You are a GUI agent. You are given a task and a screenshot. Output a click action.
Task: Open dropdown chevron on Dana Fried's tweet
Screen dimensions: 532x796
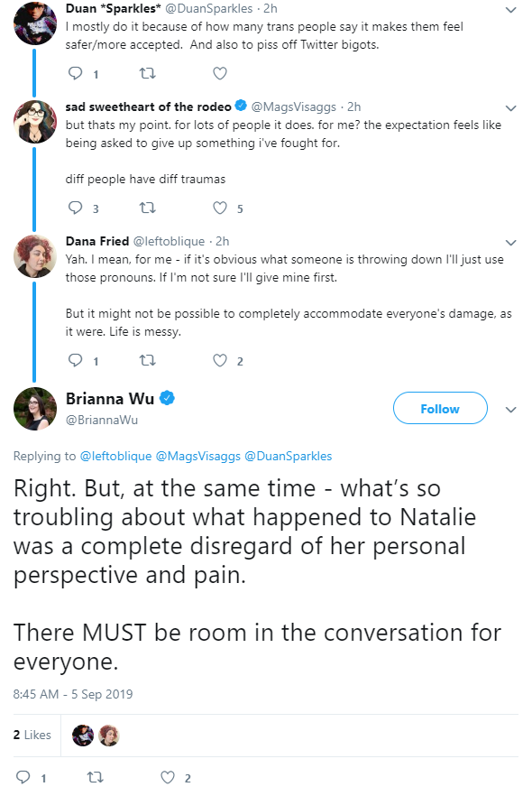tap(511, 242)
